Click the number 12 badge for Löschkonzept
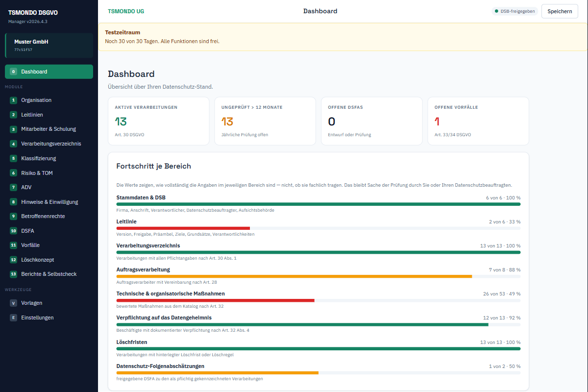588x392 pixels. point(13,260)
